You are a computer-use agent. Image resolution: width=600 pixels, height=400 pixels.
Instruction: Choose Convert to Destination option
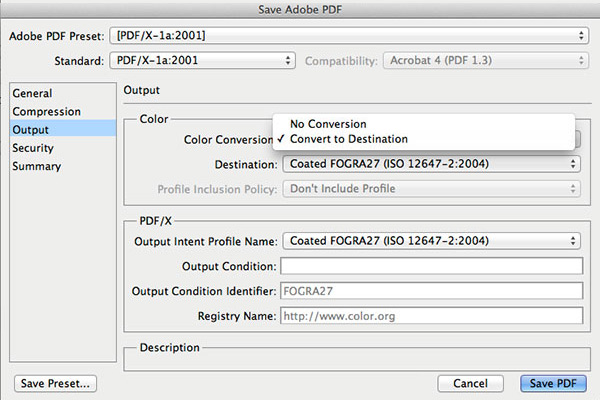424,139
